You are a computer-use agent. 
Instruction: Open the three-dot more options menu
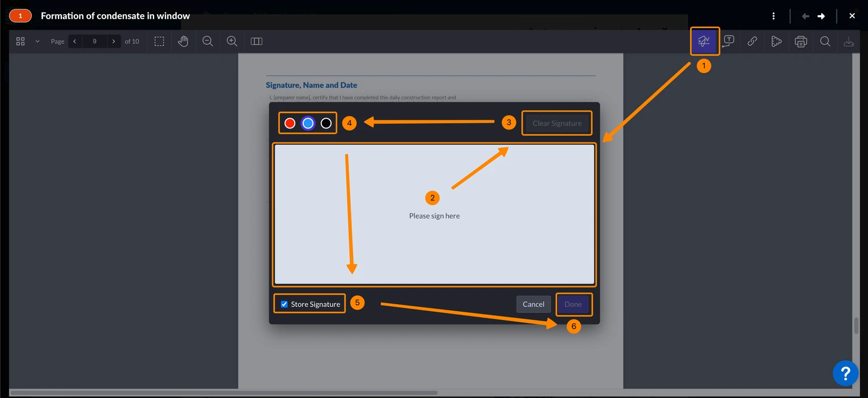point(774,16)
